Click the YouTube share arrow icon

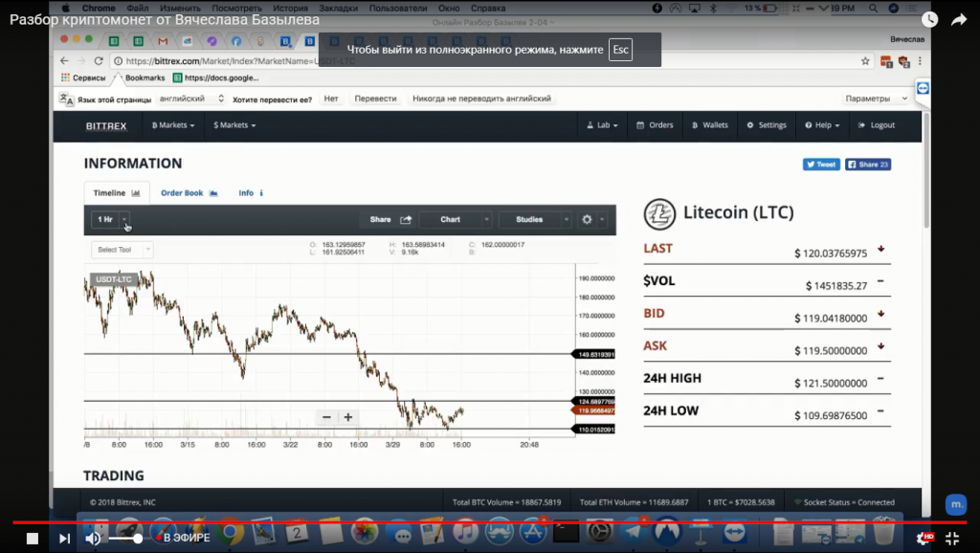click(x=959, y=20)
